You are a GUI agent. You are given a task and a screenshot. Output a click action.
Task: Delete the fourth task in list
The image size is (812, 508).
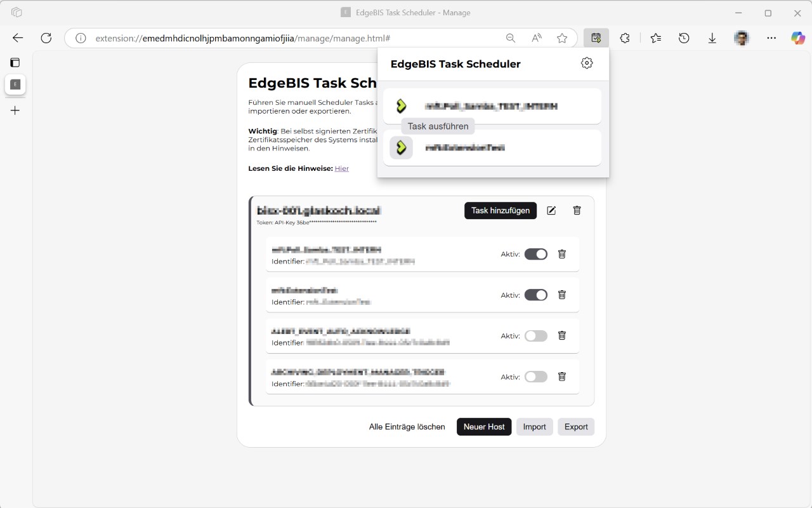click(x=561, y=377)
